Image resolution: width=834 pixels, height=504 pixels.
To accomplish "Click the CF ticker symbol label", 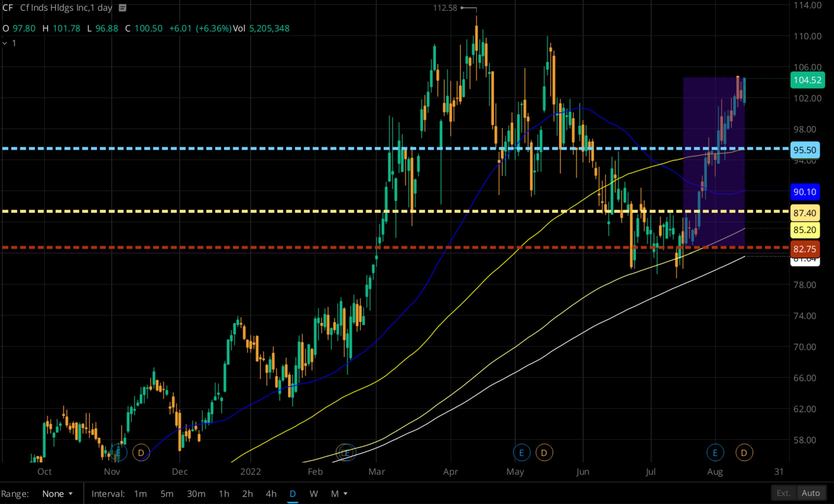I will tap(7, 8).
